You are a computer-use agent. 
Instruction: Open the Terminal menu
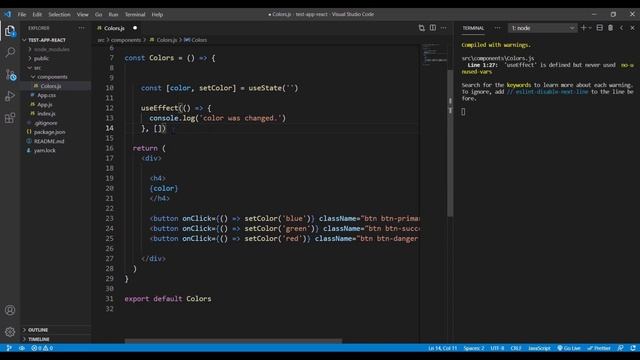click(x=135, y=14)
